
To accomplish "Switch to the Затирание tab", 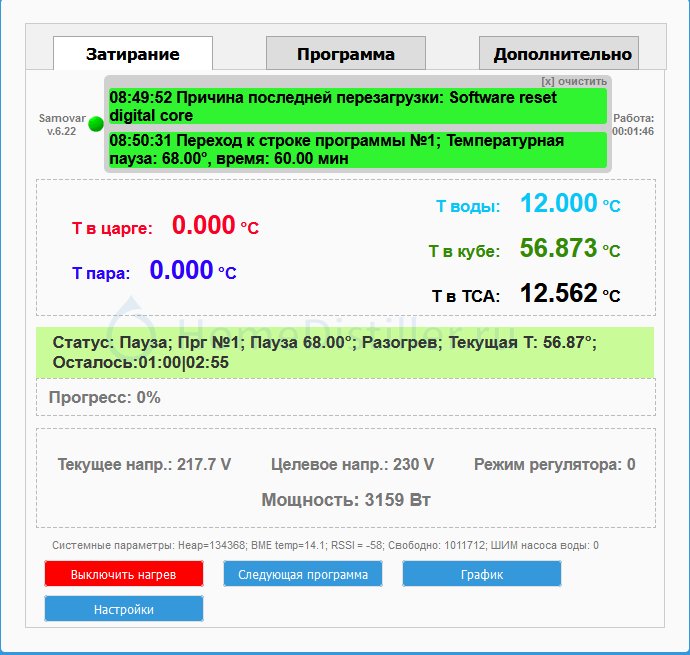I will click(x=133, y=53).
